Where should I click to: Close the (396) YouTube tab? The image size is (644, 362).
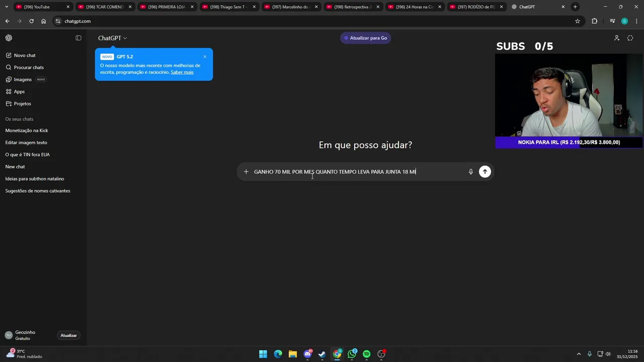(x=68, y=7)
